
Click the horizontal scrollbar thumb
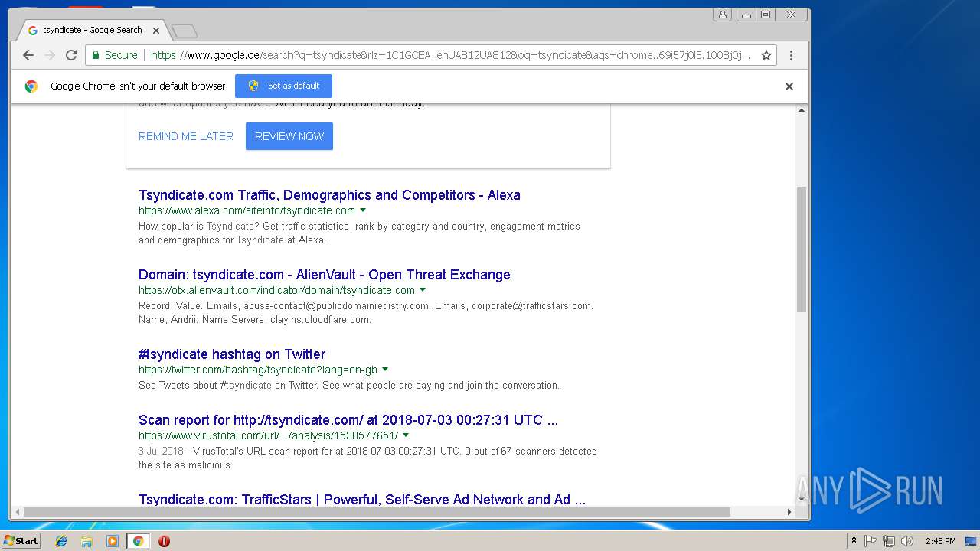point(377,512)
